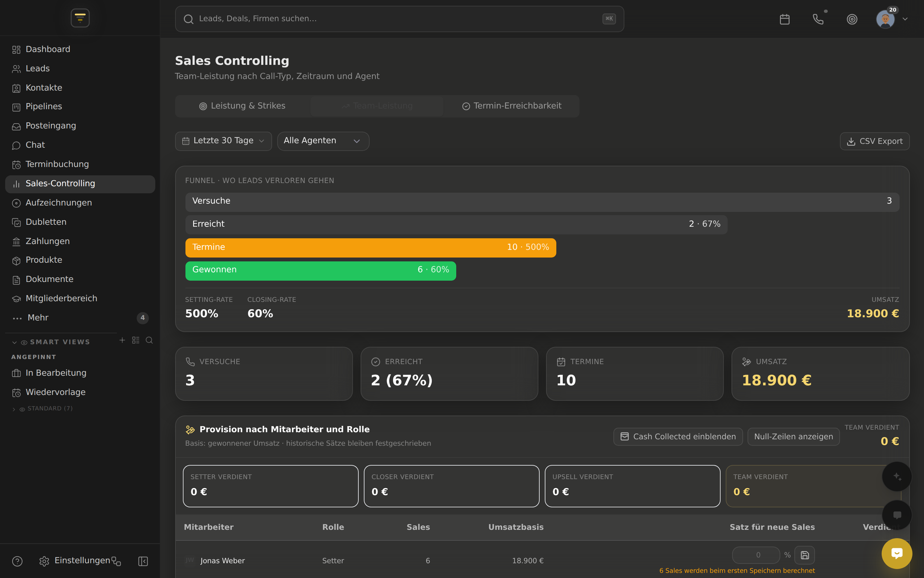
Task: Open Dashboard in sidebar
Action: pos(80,49)
